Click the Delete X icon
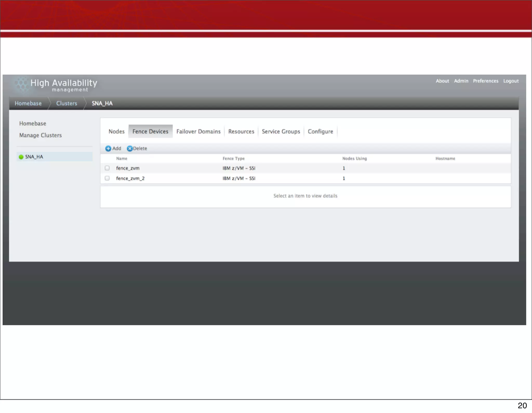 pyautogui.click(x=130, y=149)
